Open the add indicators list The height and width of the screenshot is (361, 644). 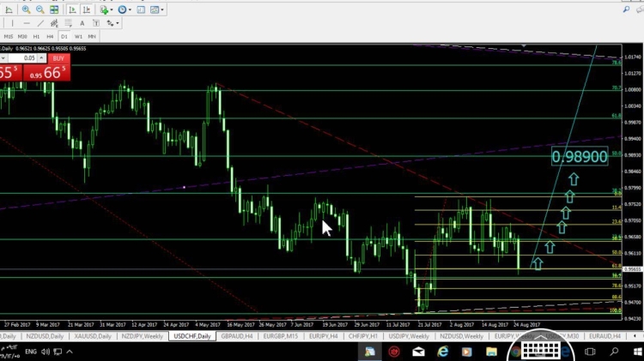(104, 9)
